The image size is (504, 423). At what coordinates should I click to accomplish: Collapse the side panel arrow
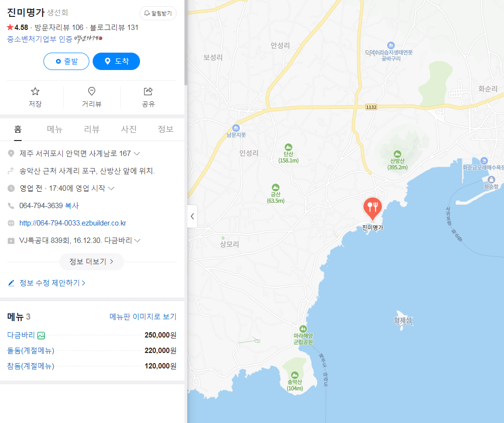(x=192, y=216)
